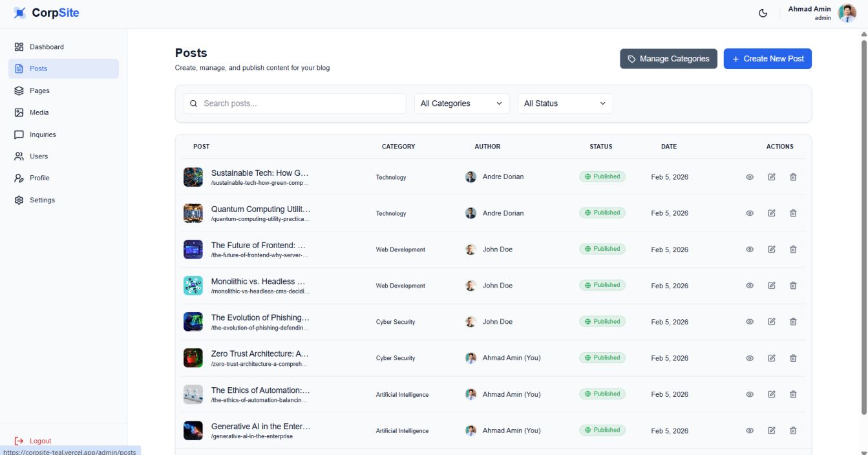The height and width of the screenshot is (455, 868).
Task: Open the All Categories dropdown
Action: tap(461, 103)
